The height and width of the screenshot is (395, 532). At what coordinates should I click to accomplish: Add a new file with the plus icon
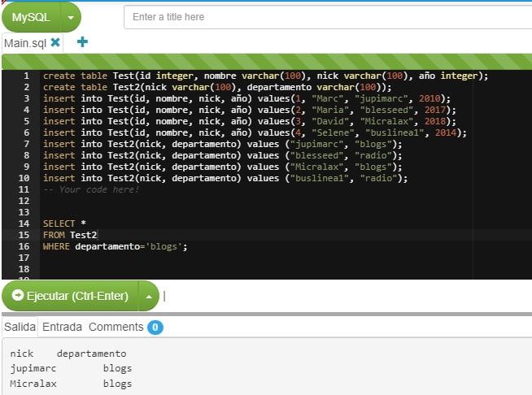coord(82,41)
